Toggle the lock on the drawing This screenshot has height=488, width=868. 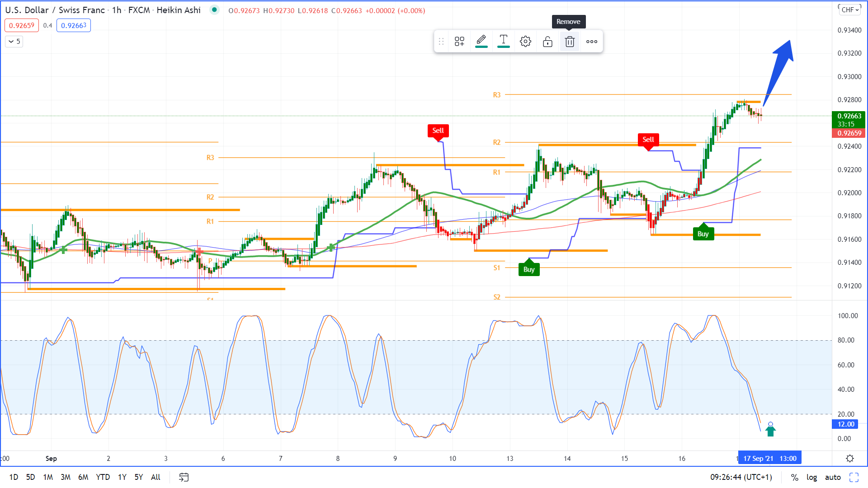(x=547, y=42)
